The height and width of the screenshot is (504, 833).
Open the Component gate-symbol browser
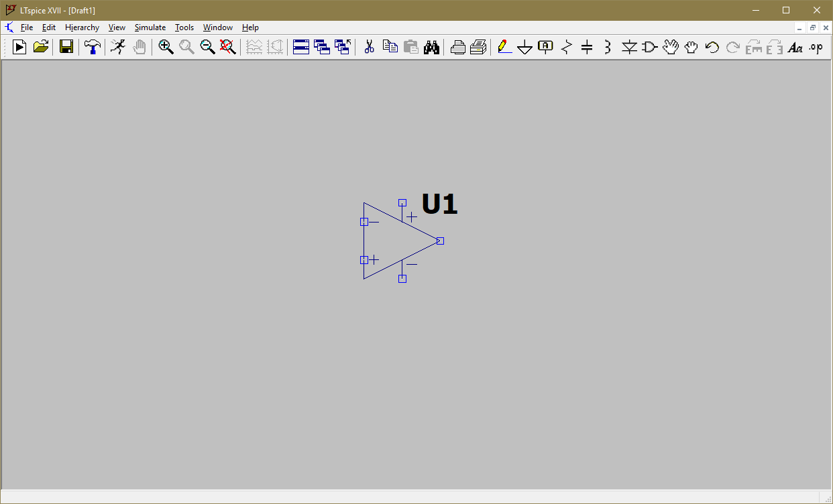[649, 47]
